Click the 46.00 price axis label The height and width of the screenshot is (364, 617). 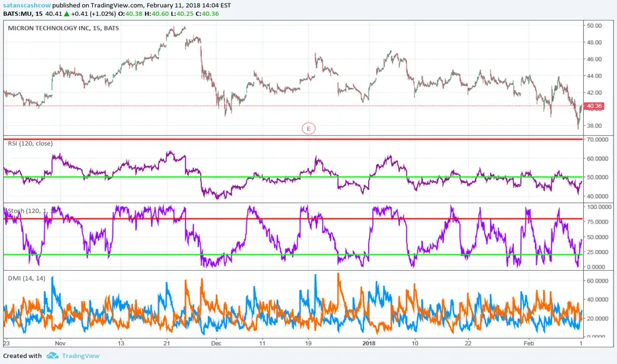(x=594, y=59)
